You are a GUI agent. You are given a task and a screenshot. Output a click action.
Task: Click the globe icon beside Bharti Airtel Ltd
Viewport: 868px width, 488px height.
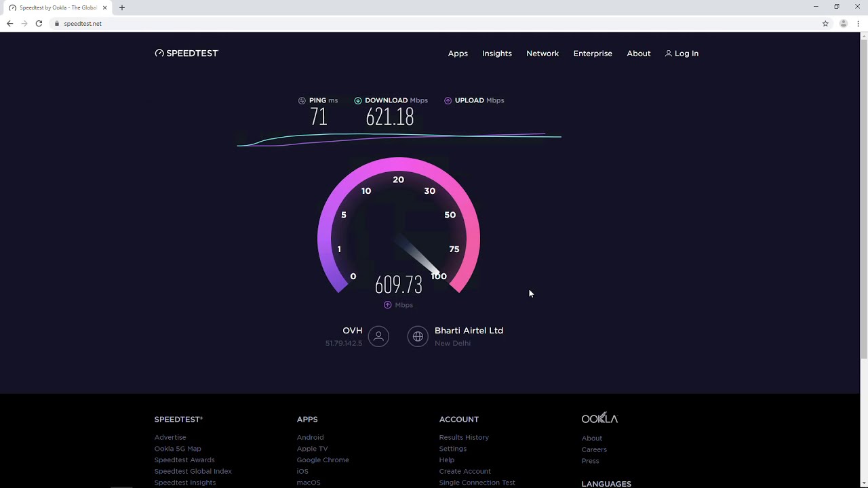click(418, 336)
